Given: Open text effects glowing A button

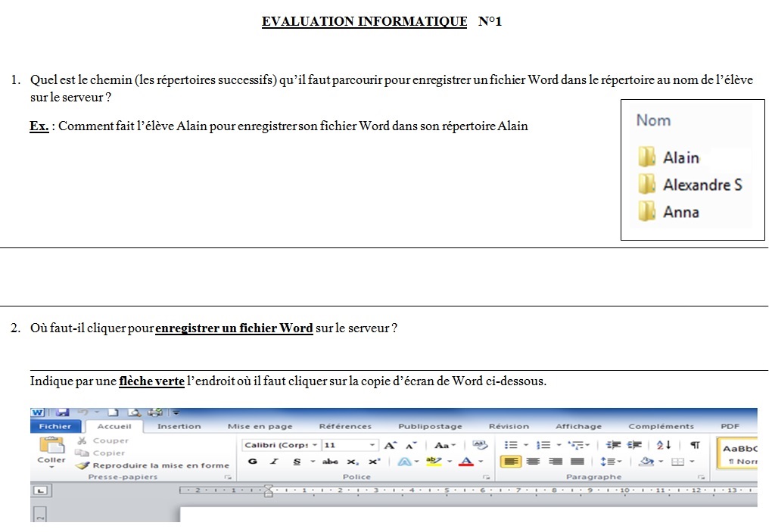Looking at the screenshot, I should coord(404,462).
